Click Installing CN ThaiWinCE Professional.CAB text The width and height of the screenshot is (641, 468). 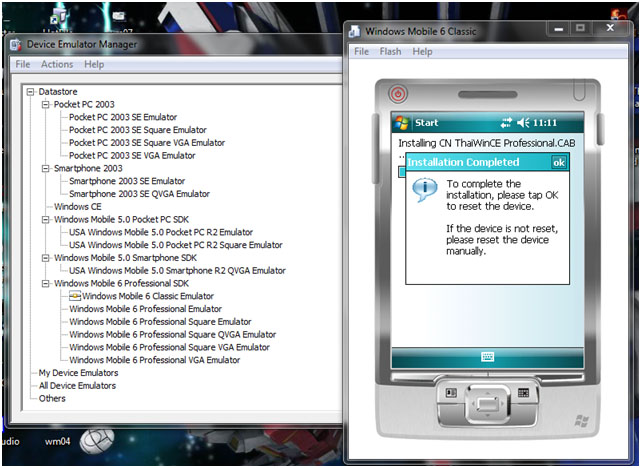tap(487, 143)
